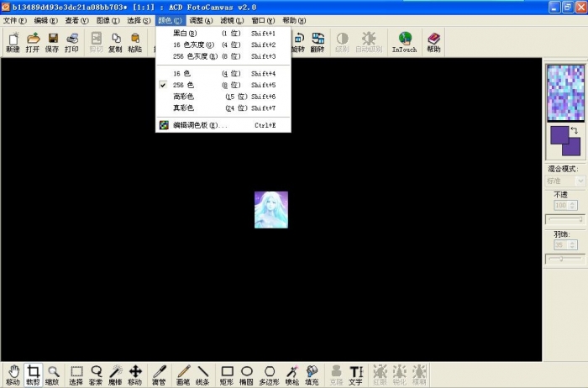Select the 填充 (Fill bucket) tool
The image size is (588, 388).
coord(312,375)
